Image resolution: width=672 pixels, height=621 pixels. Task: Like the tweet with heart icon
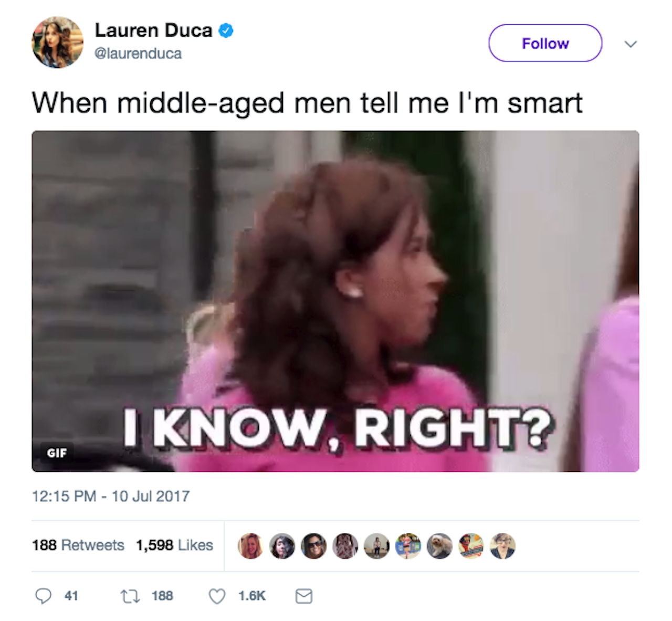(x=217, y=596)
